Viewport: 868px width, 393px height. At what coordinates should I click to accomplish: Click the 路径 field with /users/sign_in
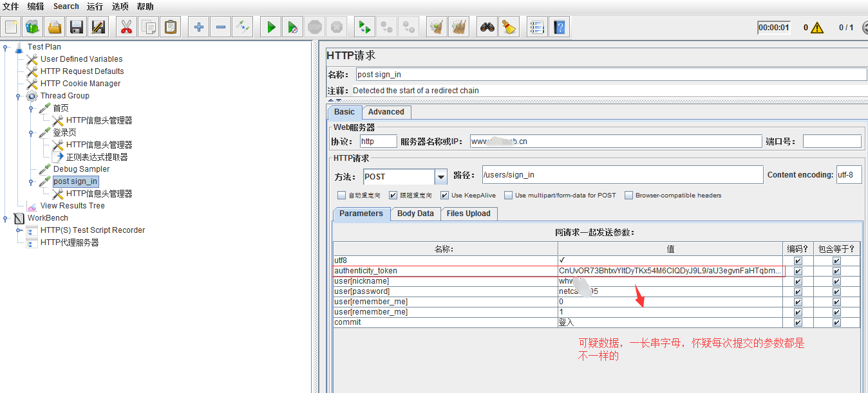[x=622, y=175]
